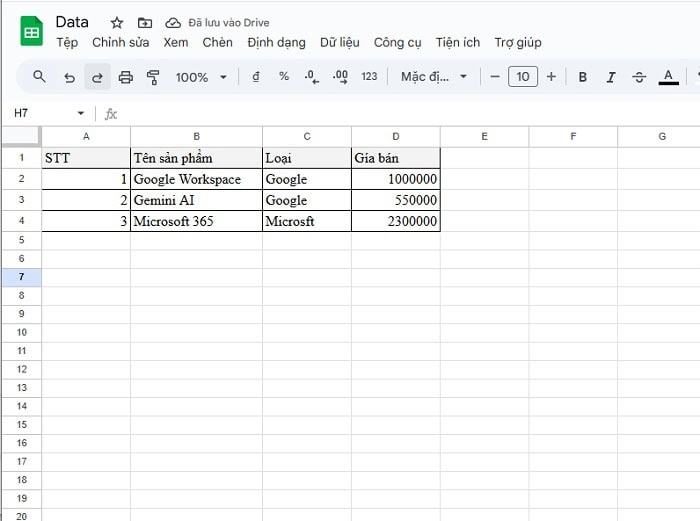This screenshot has height=521, width=700.
Task: Open the 100% zoom dropdown
Action: coord(201,77)
